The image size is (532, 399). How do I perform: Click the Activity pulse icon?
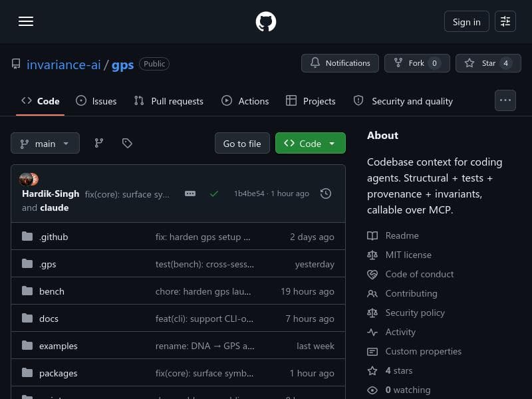[x=372, y=332]
